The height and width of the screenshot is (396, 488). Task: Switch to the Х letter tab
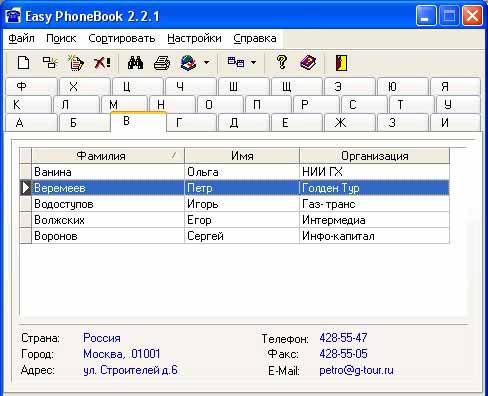click(x=85, y=87)
